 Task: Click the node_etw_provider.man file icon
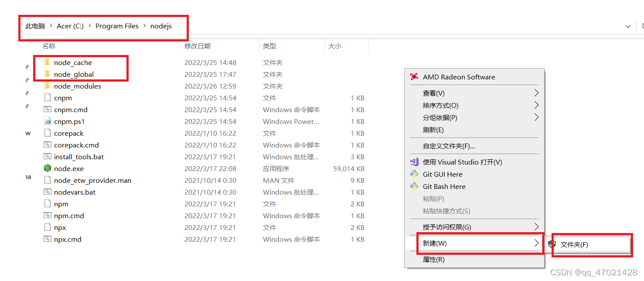click(47, 180)
